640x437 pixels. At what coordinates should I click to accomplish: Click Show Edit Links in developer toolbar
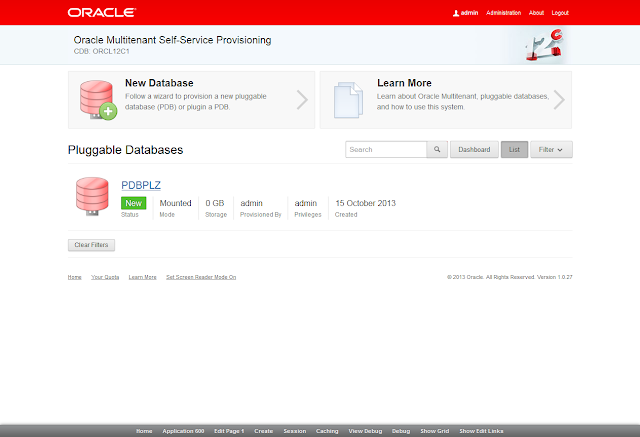pyautogui.click(x=481, y=431)
